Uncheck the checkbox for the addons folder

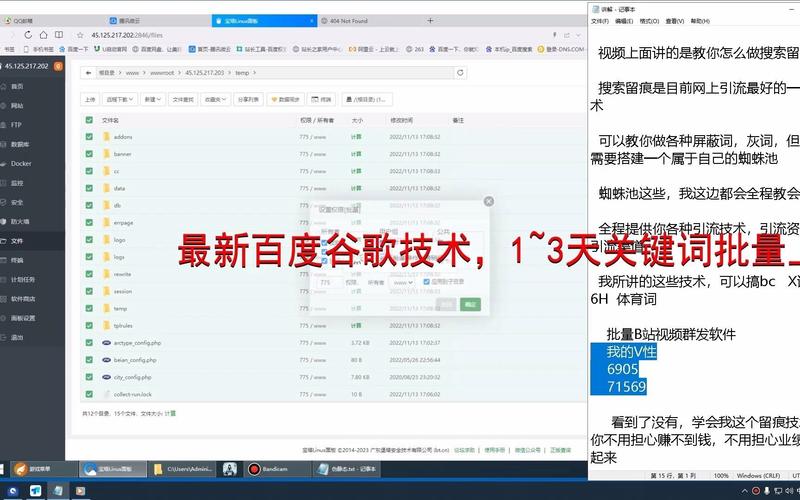89,137
